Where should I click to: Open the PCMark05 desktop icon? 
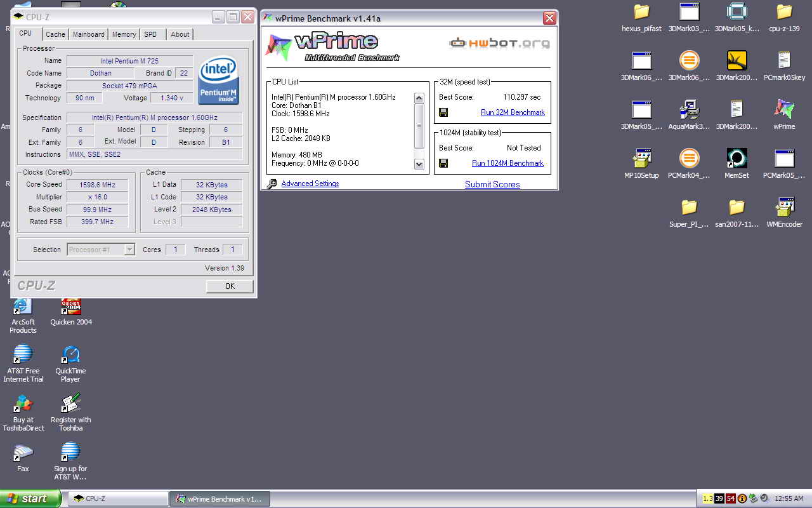tap(784, 164)
